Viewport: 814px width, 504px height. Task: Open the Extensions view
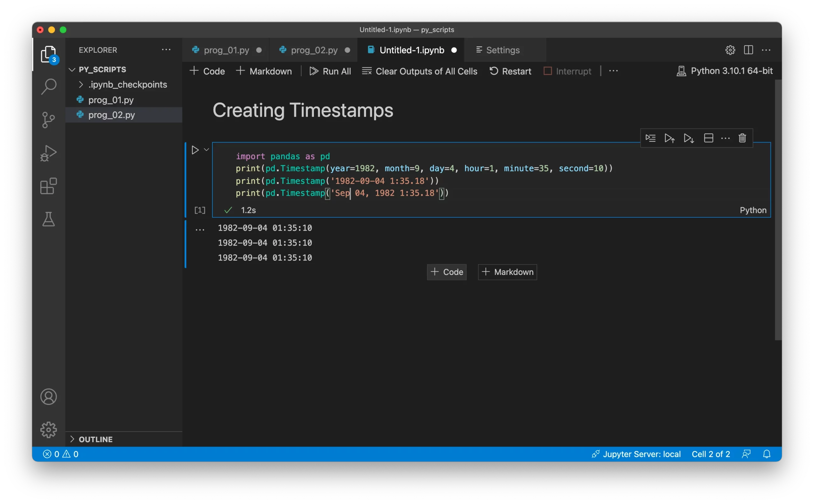(49, 186)
